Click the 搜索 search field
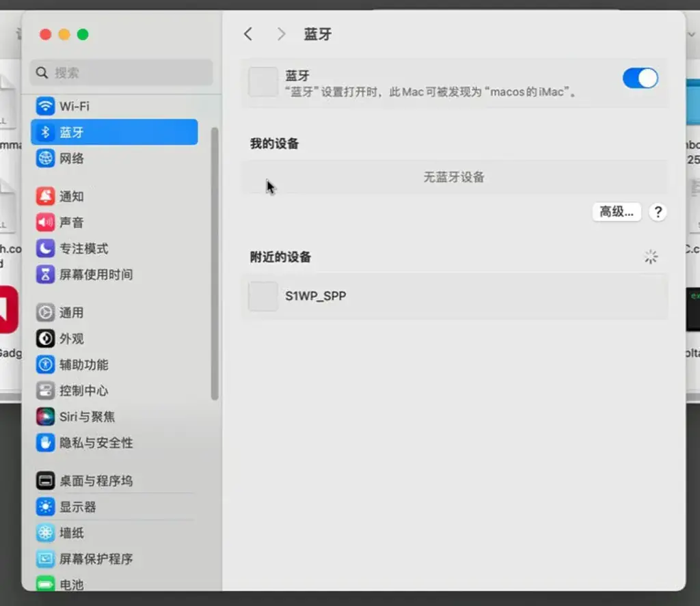This screenshot has width=700, height=606. click(122, 72)
